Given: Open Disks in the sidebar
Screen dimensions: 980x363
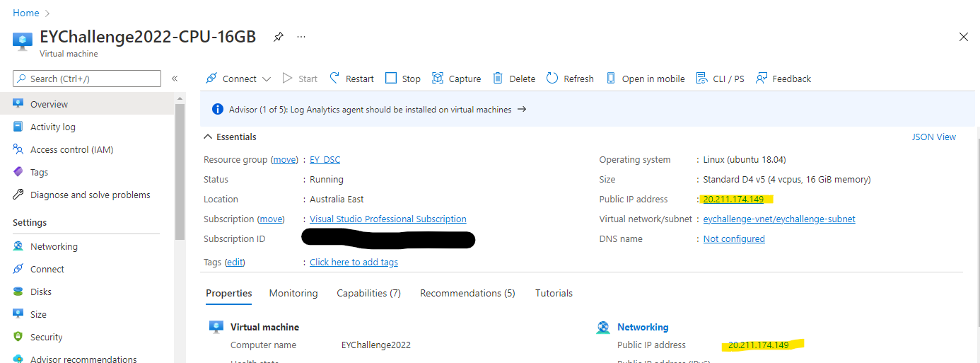Looking at the screenshot, I should point(87,292).
